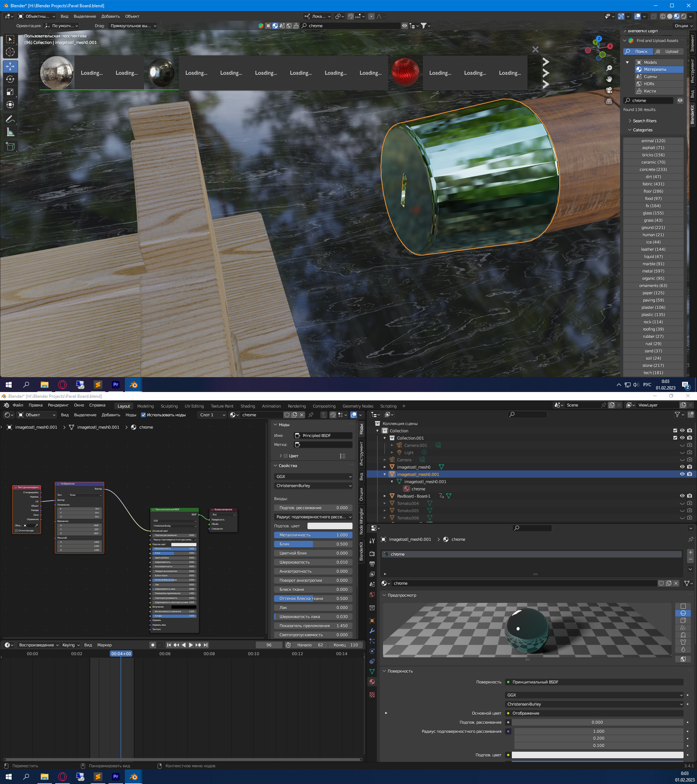Expand the Search filters section
Viewport: 697px width, 784px height.
(644, 121)
